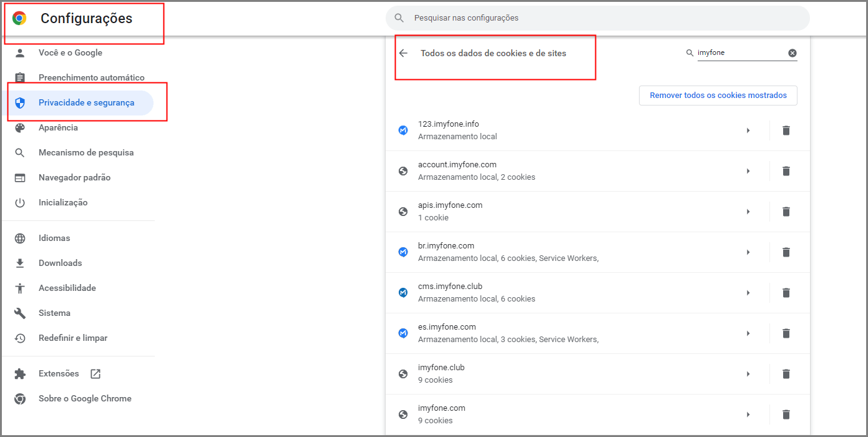Expand imyfone.club details arrow
The image size is (868, 437).
(x=748, y=374)
